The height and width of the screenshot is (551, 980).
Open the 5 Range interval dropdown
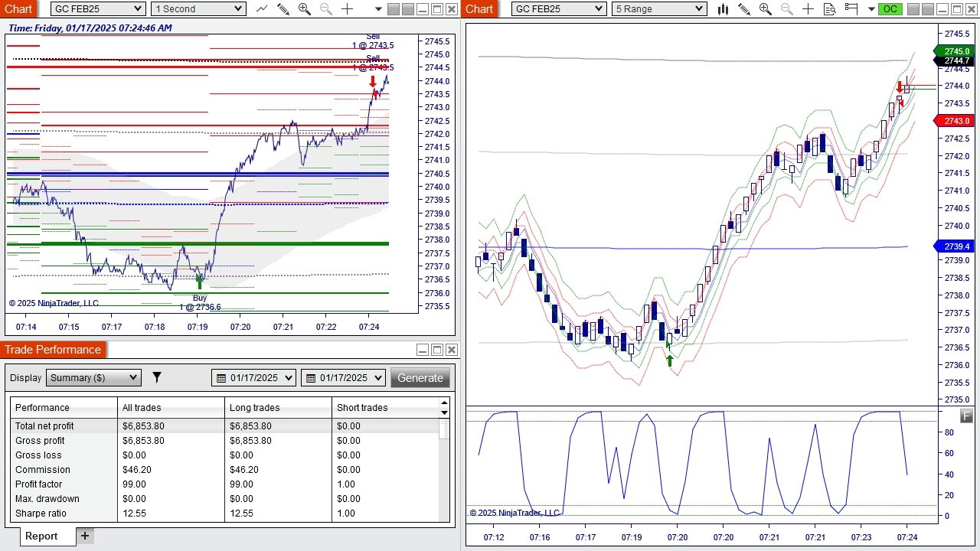click(659, 9)
